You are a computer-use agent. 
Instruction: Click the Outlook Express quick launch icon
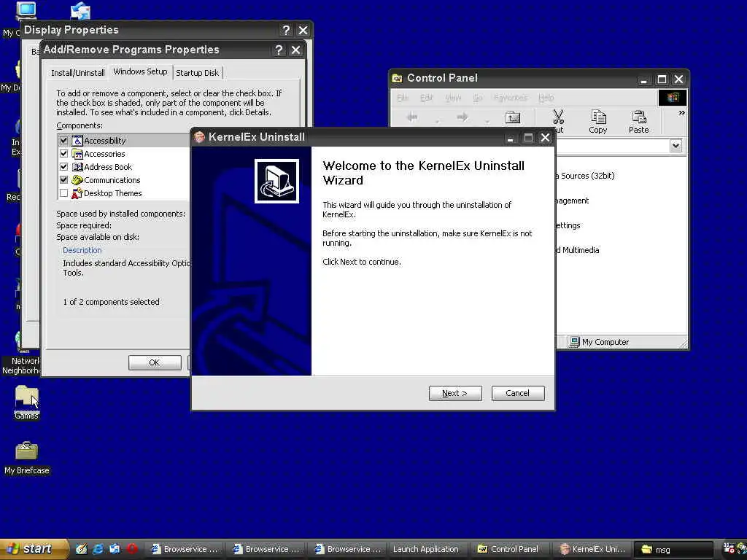coord(115,549)
